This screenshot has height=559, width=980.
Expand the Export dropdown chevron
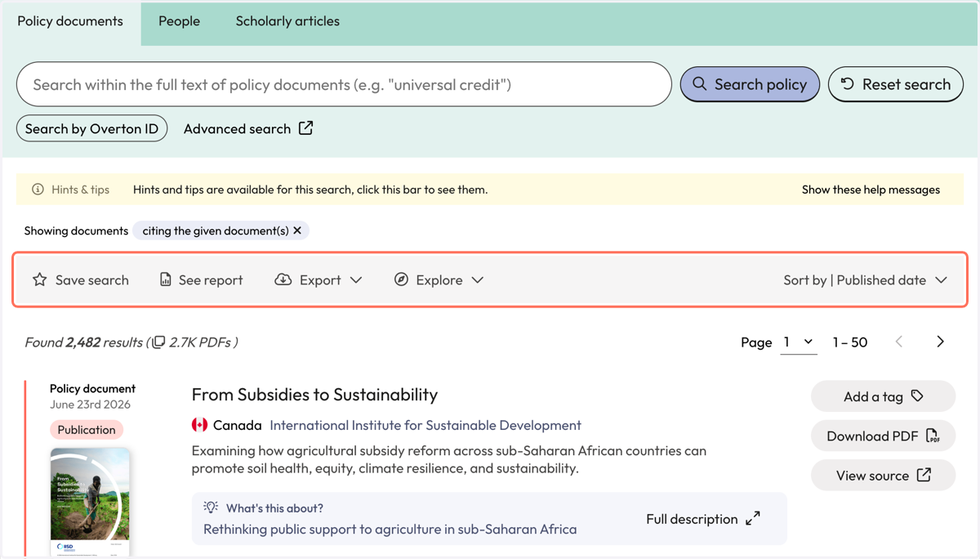coord(356,279)
